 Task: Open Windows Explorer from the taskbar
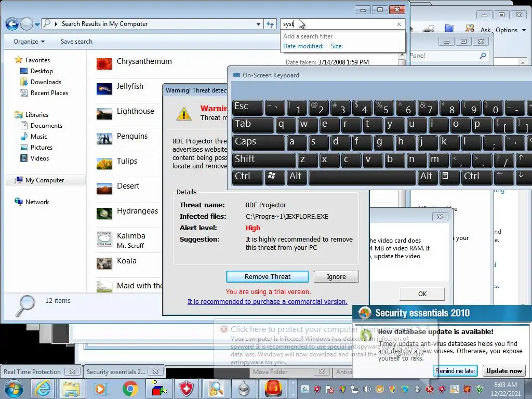click(71, 389)
